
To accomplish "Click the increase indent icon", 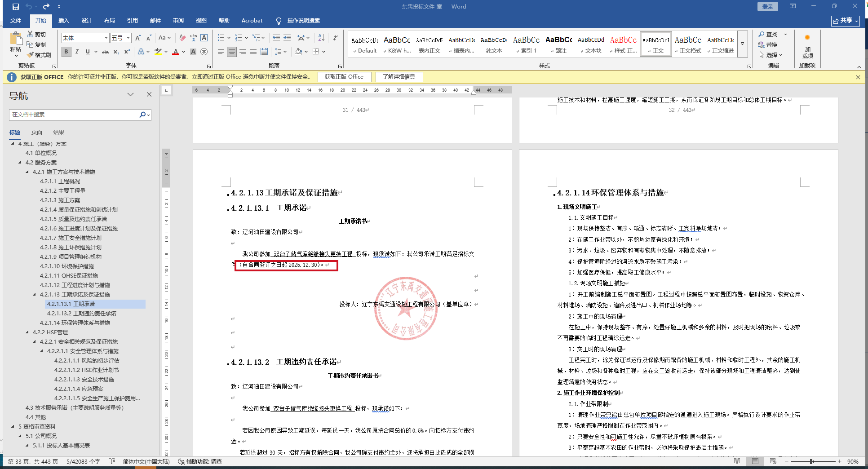I will pos(287,38).
